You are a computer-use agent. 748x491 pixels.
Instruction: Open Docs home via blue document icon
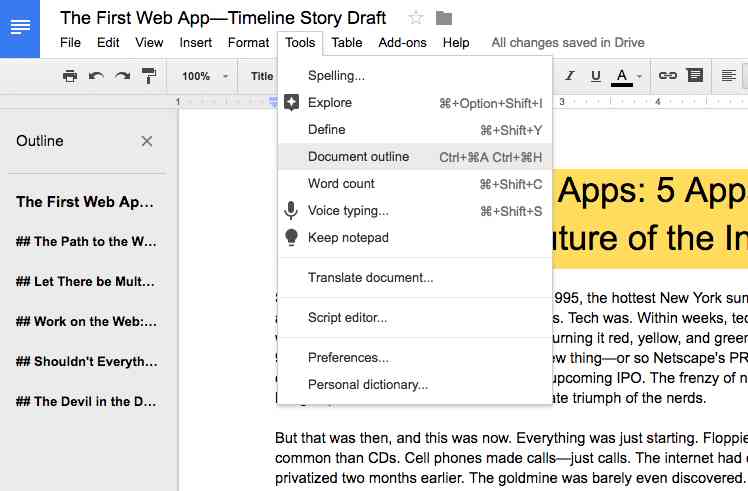20,27
